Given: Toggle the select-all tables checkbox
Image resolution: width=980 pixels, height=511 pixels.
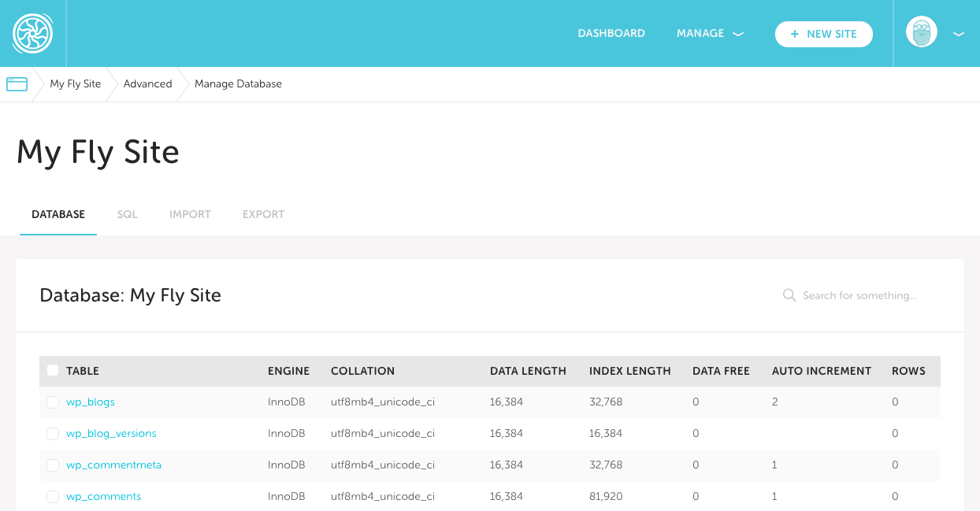Looking at the screenshot, I should [53, 371].
